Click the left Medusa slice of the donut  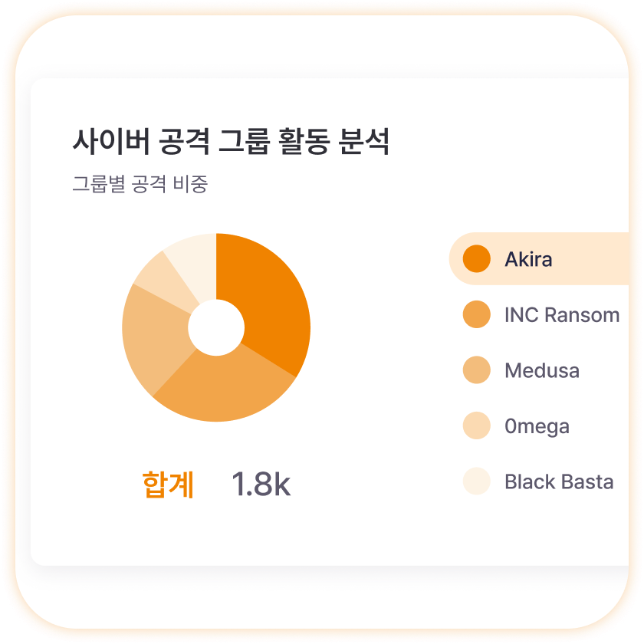[153, 337]
